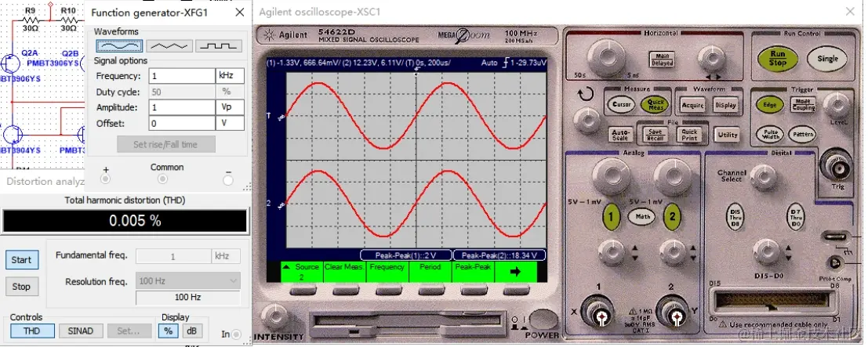Click the channel 2 vertical position knob
The height and width of the screenshot is (347, 868).
click(672, 251)
